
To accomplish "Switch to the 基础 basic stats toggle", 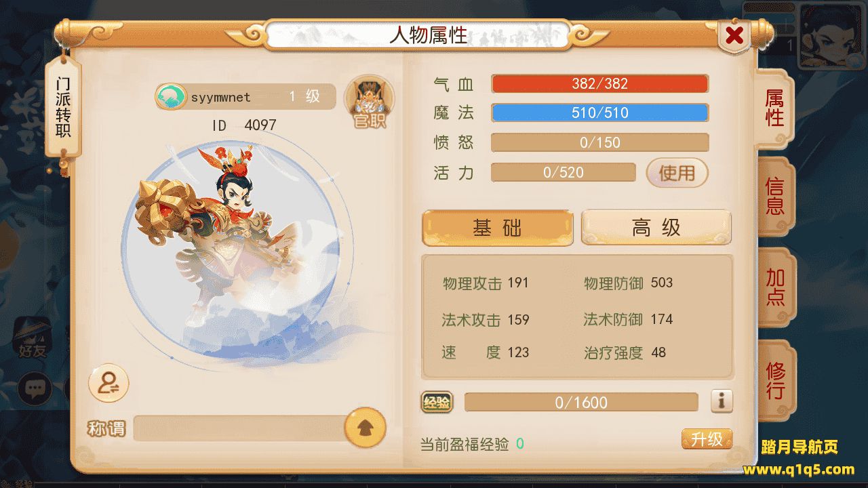I will (x=498, y=228).
